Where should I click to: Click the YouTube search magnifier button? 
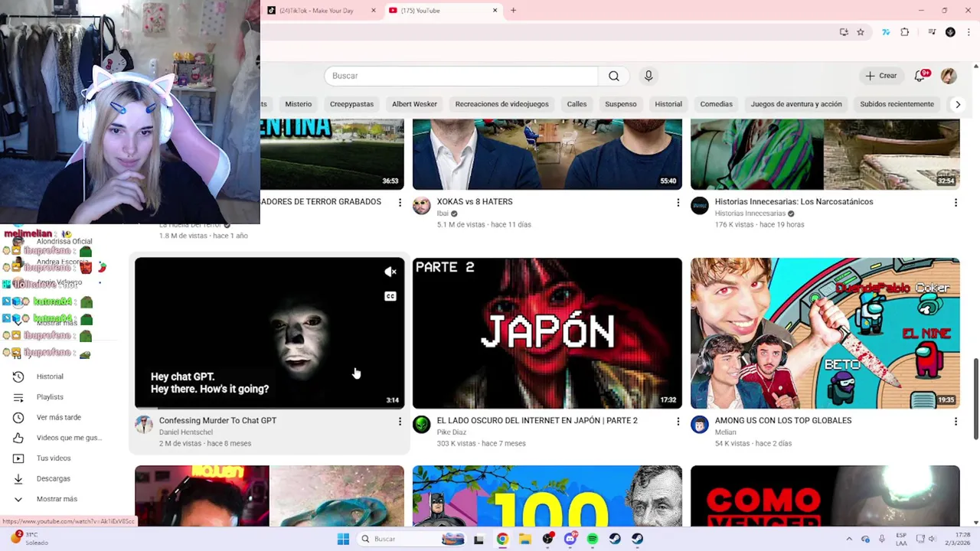tap(614, 76)
